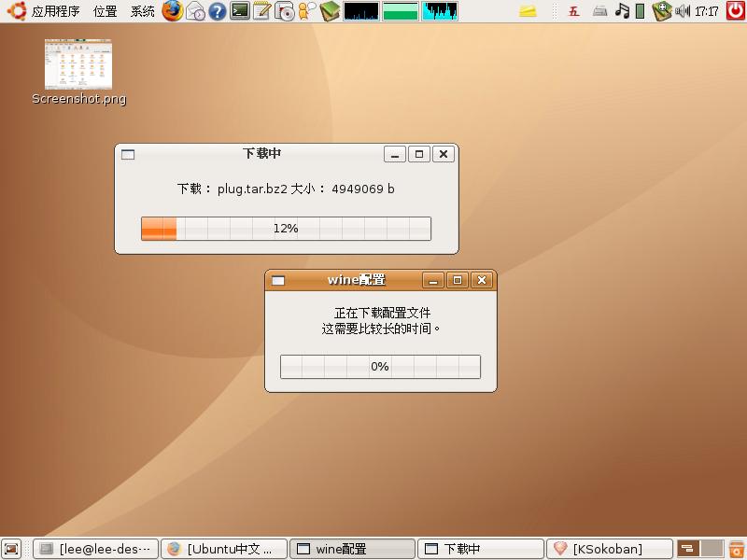The width and height of the screenshot is (747, 560).
Task: Close the 下载中 download window
Action: (x=444, y=154)
